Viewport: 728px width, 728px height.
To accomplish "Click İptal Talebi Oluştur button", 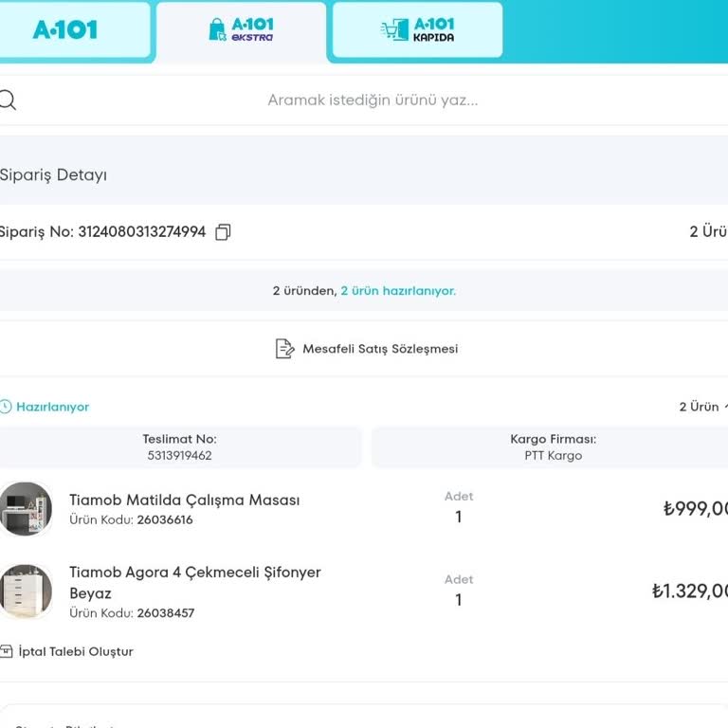I will 67,651.
